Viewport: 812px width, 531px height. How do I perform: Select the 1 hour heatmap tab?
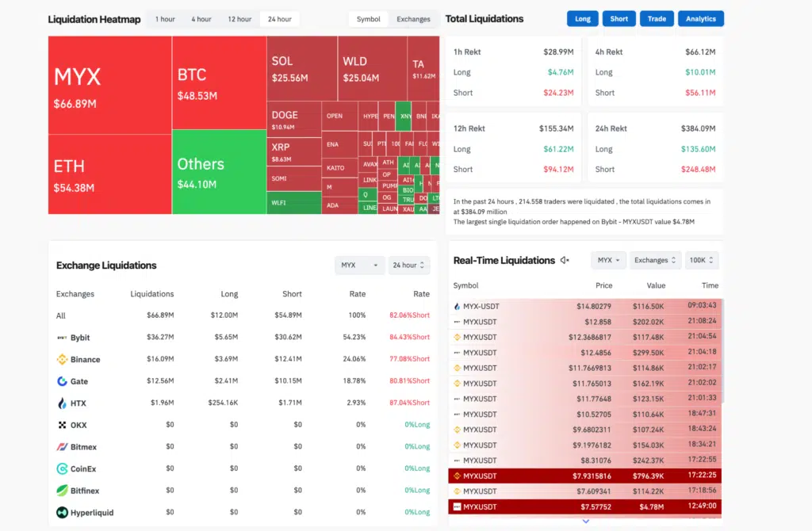tap(165, 19)
